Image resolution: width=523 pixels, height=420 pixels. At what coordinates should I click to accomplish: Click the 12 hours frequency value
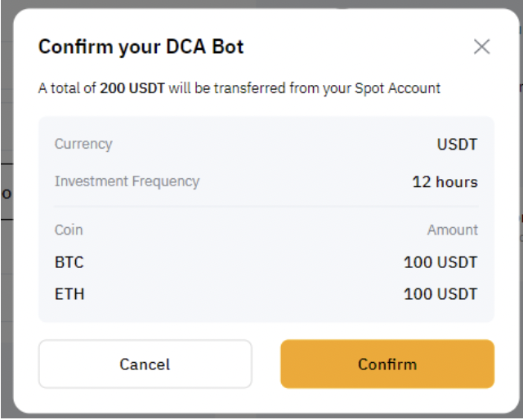(x=445, y=182)
